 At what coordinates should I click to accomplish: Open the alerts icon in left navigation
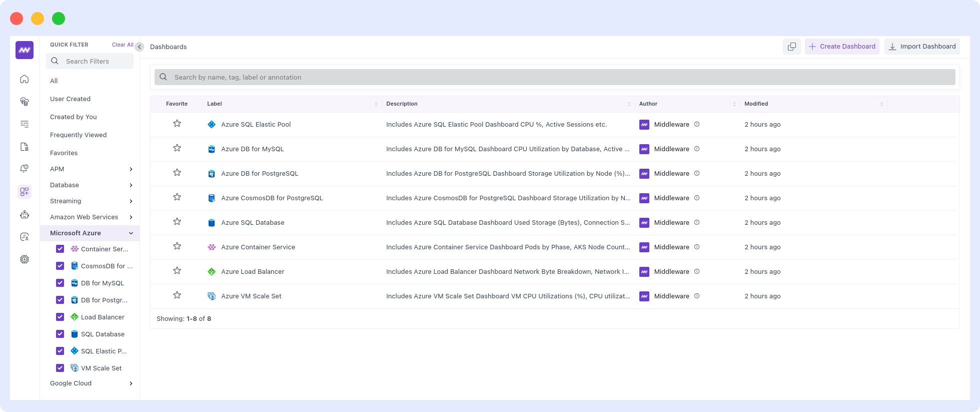click(x=25, y=169)
